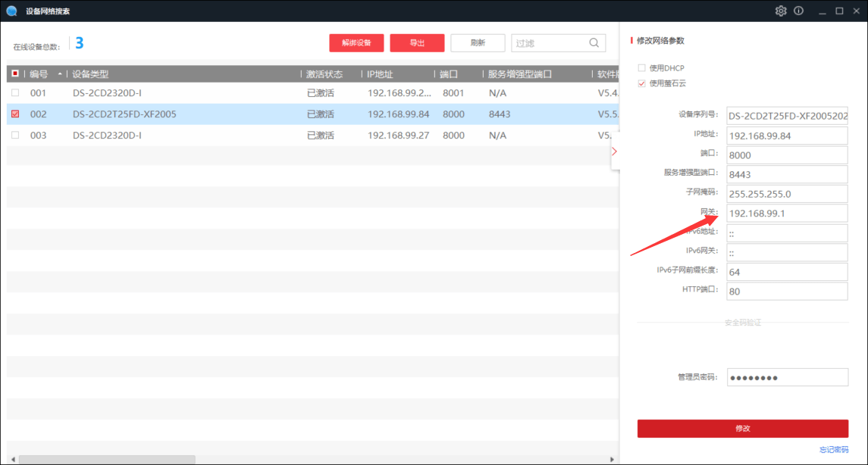Click the magnifier icon in filter box

(x=594, y=43)
